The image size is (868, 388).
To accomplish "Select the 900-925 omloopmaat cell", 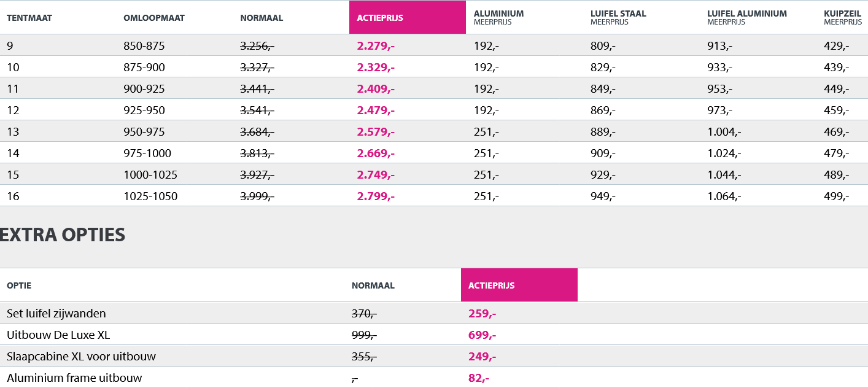I will (144, 89).
